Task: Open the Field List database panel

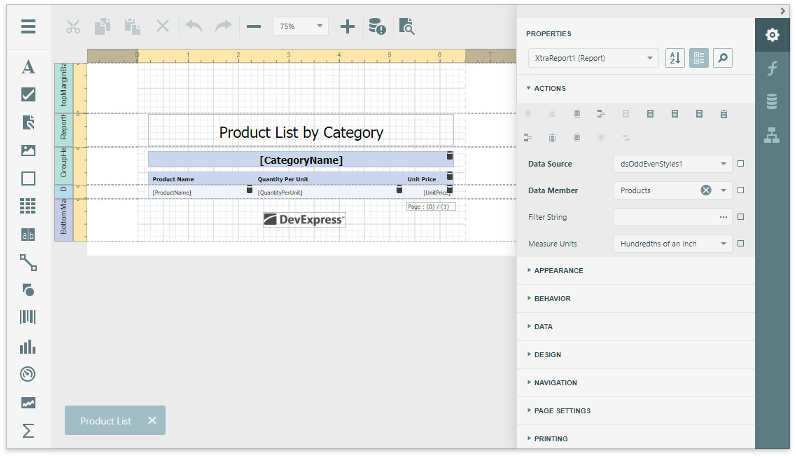Action: tap(772, 101)
